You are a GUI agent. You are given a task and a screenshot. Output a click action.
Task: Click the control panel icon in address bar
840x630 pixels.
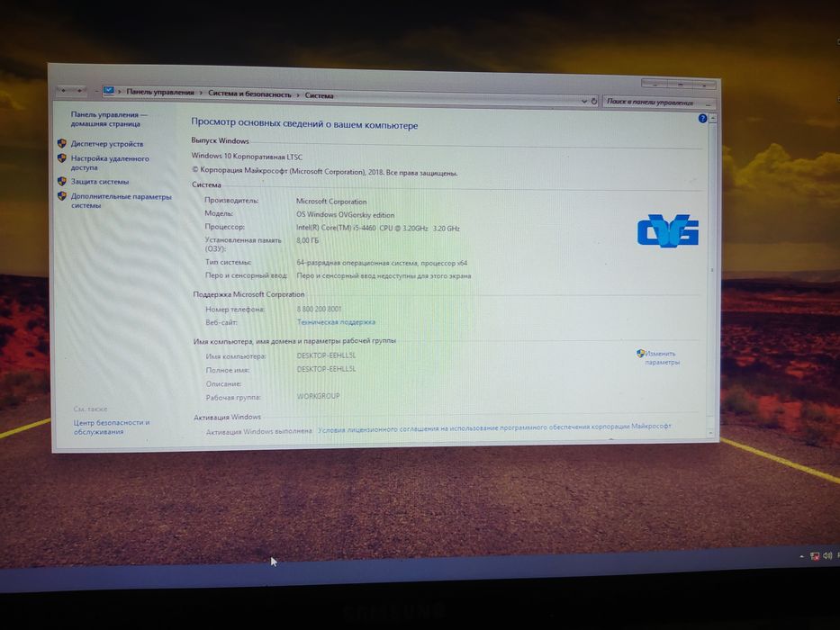point(109,91)
